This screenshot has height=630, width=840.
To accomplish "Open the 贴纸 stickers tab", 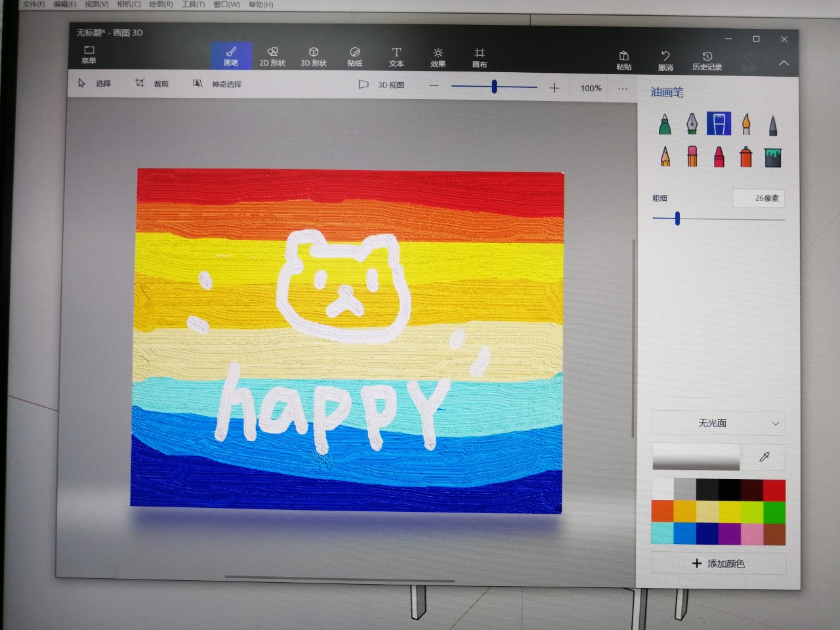I will tap(355, 56).
